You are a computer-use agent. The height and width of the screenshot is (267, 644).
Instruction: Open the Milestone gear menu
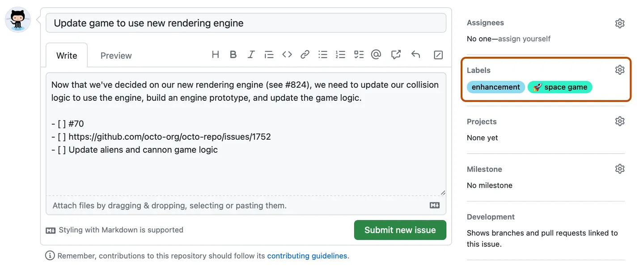click(619, 169)
